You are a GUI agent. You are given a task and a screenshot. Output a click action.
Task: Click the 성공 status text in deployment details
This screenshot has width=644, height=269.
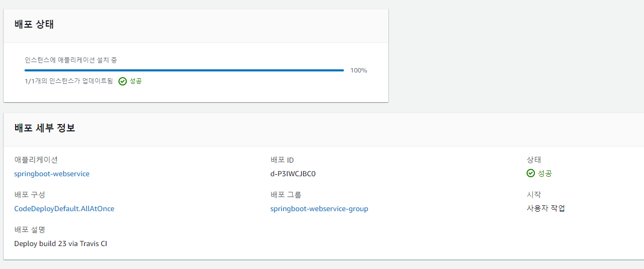coord(545,174)
